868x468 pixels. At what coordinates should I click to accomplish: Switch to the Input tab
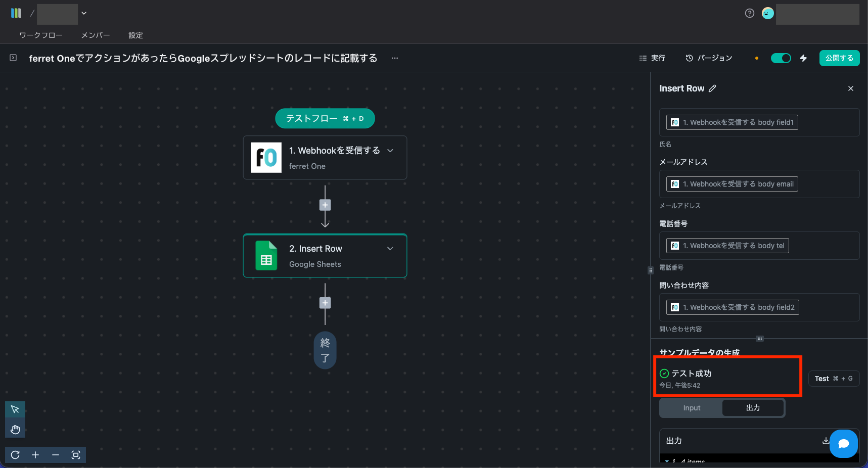point(692,408)
